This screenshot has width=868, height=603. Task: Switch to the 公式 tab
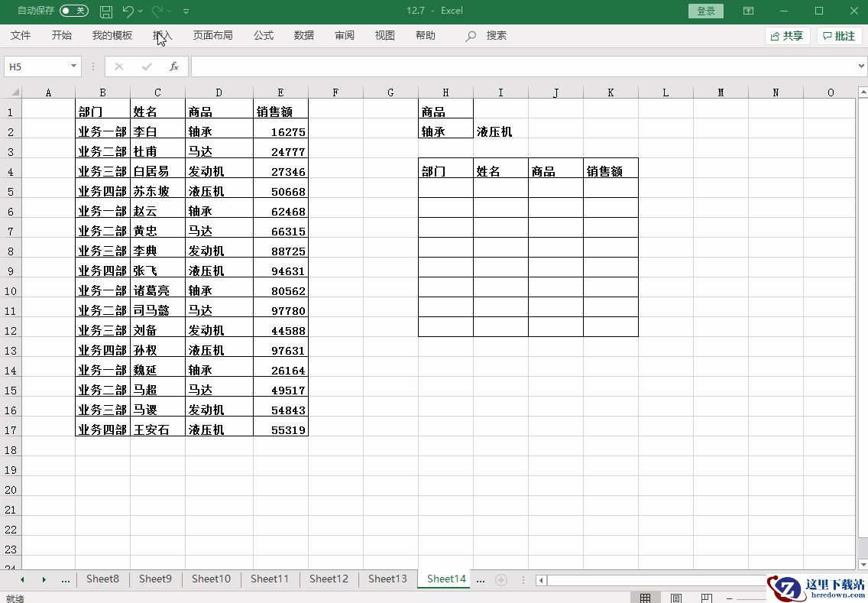pyautogui.click(x=264, y=35)
